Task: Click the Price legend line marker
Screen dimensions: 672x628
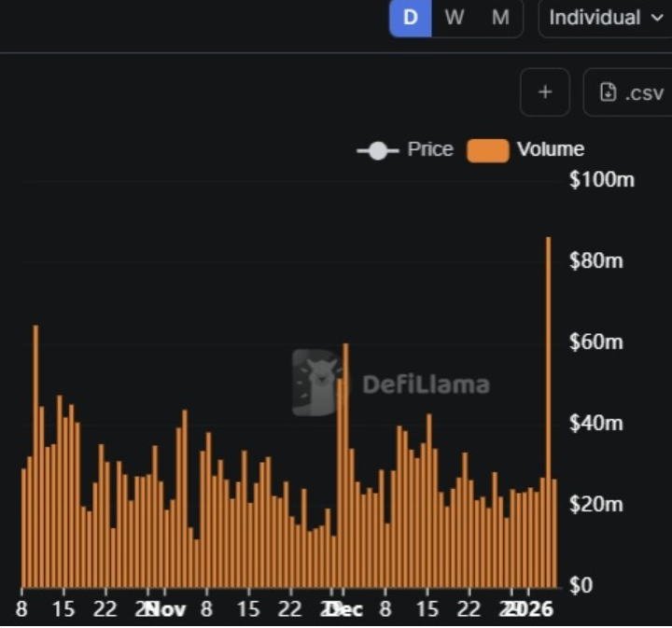Action: (x=378, y=151)
